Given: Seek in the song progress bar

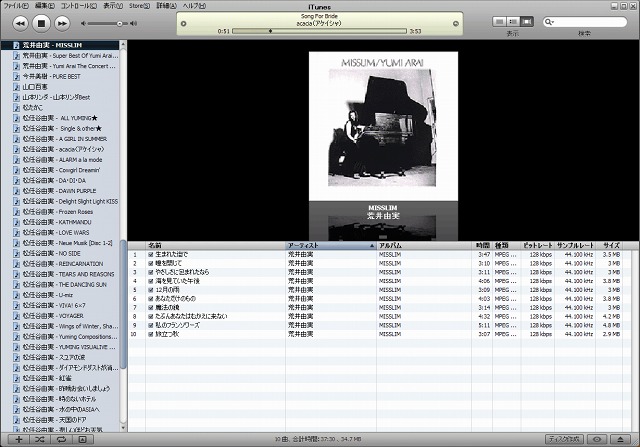Looking at the screenshot, I should point(319,31).
